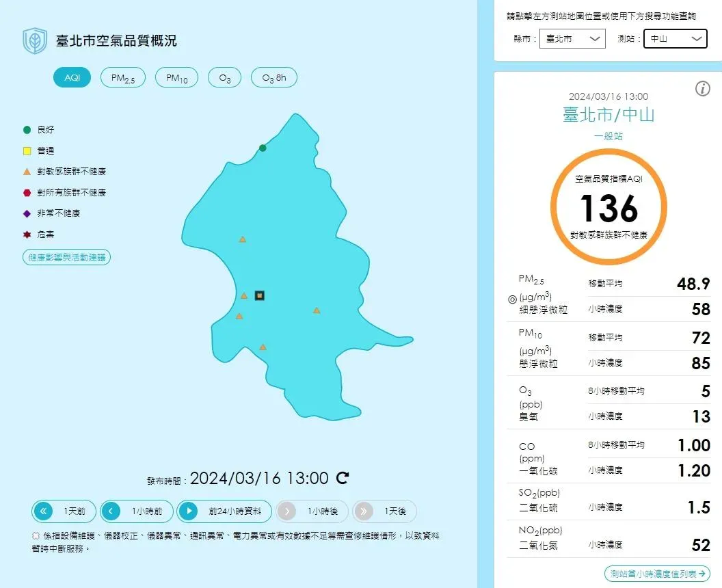Click the dark red 危害 legend icon
This screenshot has width=722, height=588.
[27, 235]
